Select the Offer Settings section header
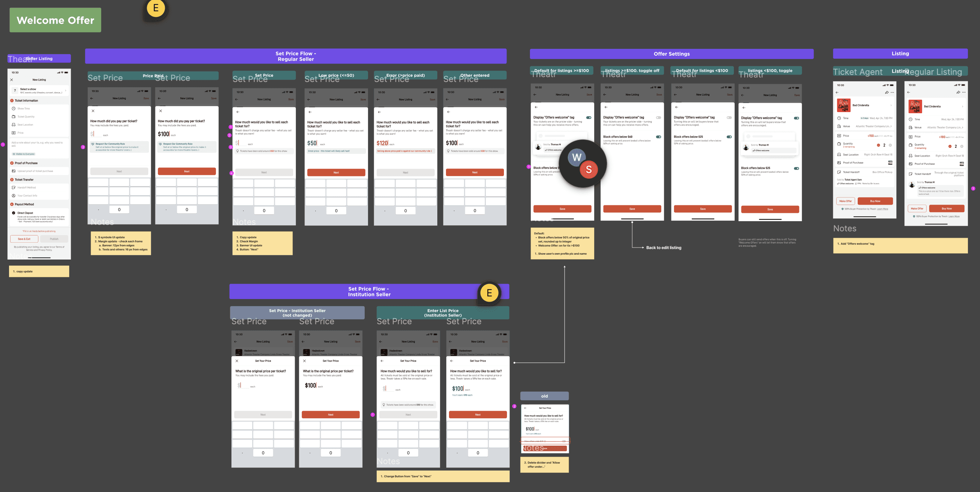Viewport: 980px width, 492px height. (x=671, y=54)
